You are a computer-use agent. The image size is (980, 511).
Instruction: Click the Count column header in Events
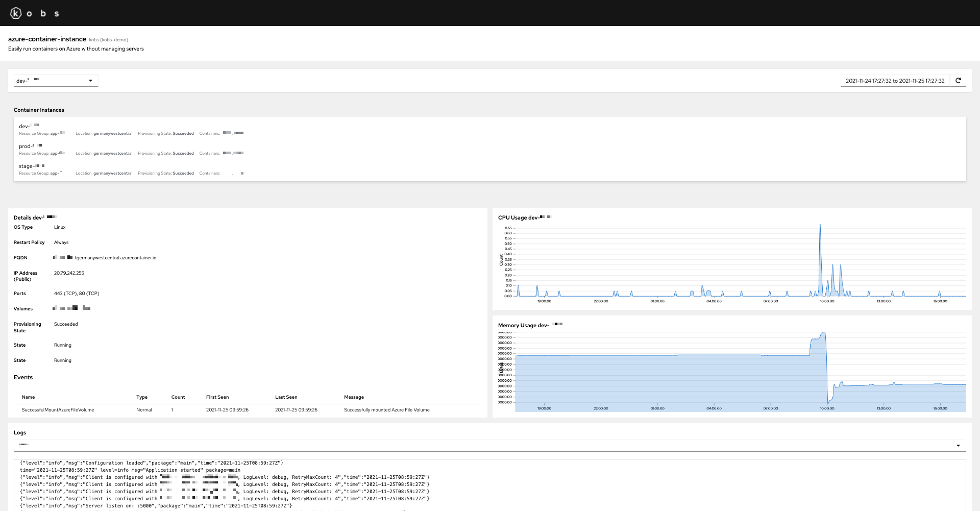[178, 397]
